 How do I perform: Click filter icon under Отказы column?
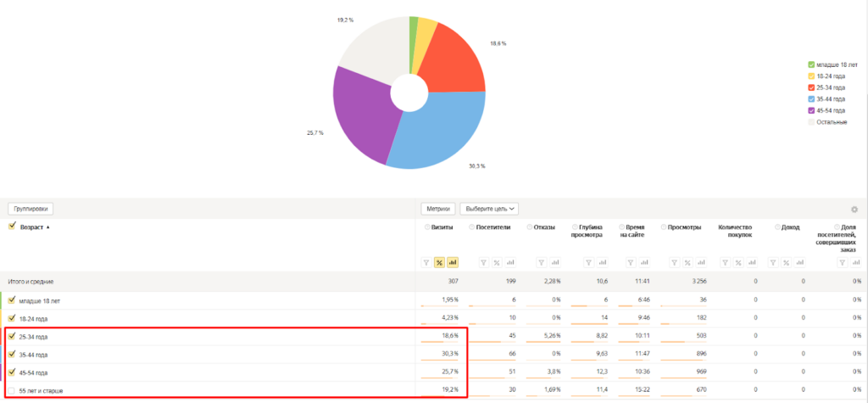pos(542,262)
